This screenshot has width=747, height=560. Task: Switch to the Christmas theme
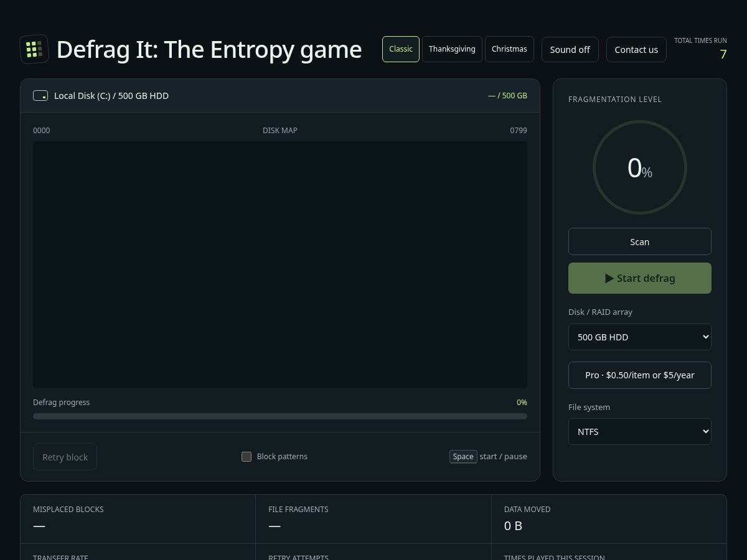[x=509, y=49]
